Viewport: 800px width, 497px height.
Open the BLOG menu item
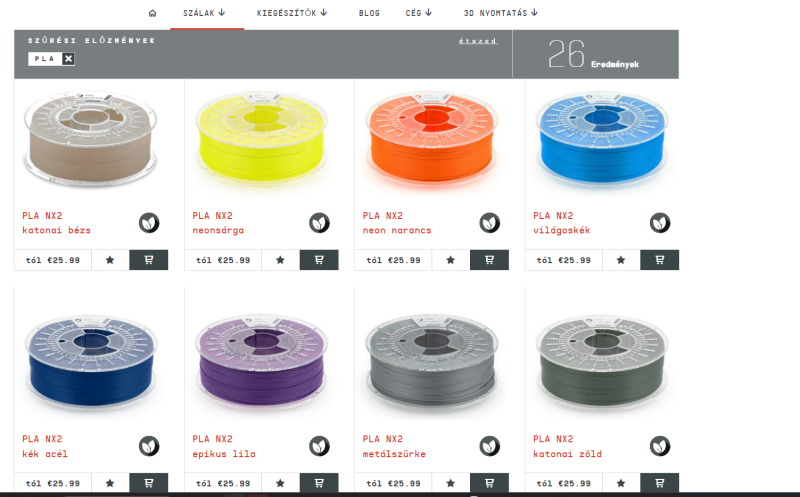click(369, 13)
